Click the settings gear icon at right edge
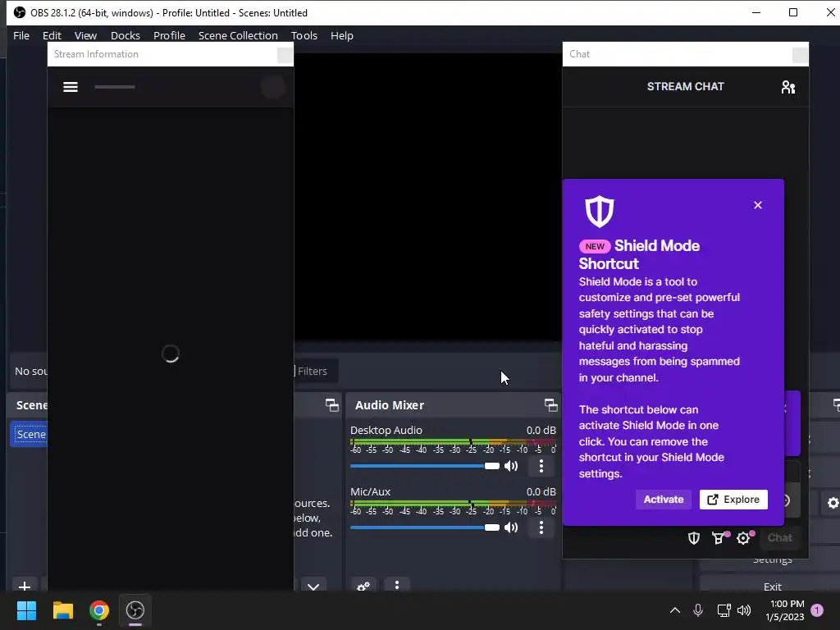The width and height of the screenshot is (840, 630). [x=833, y=503]
